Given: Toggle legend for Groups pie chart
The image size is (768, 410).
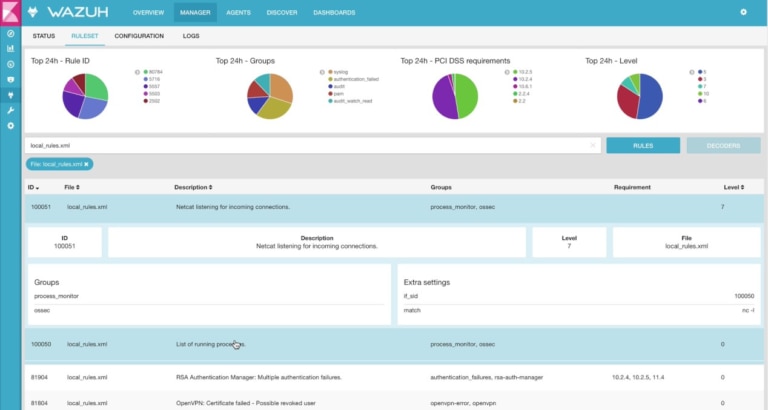Looking at the screenshot, I should 322,72.
